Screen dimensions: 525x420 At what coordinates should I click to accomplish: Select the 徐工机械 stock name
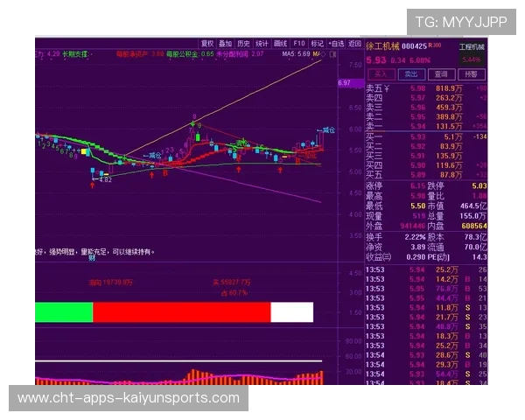(383, 45)
